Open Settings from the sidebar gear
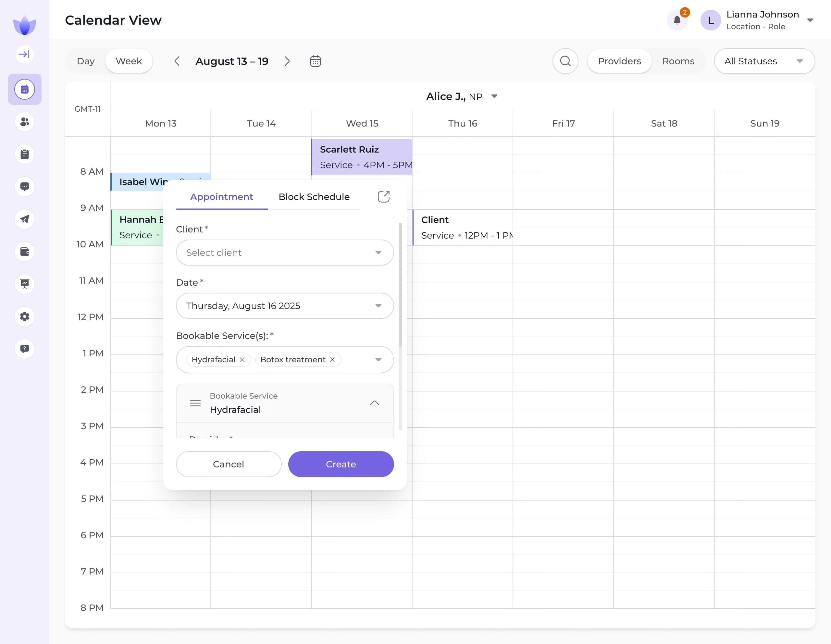This screenshot has width=831, height=644. click(24, 316)
